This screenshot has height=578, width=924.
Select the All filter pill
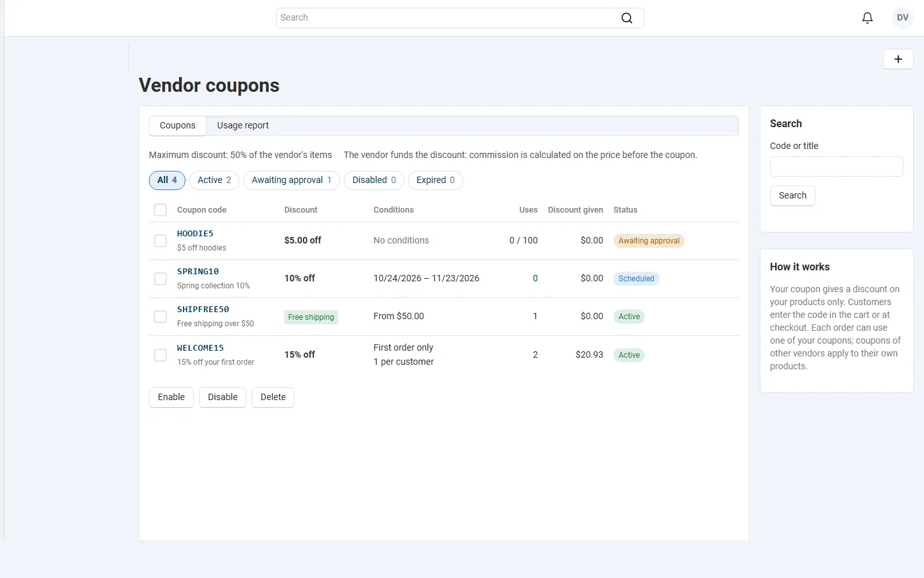pyautogui.click(x=167, y=180)
